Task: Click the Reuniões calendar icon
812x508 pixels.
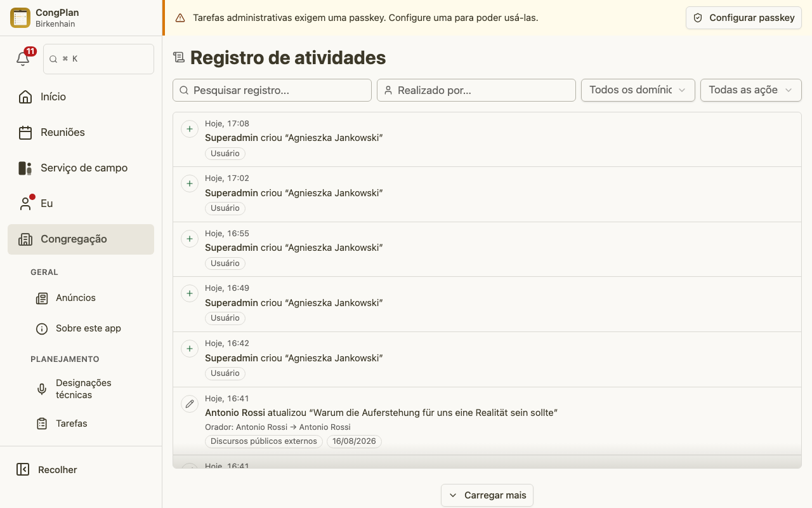Action: pos(25,132)
